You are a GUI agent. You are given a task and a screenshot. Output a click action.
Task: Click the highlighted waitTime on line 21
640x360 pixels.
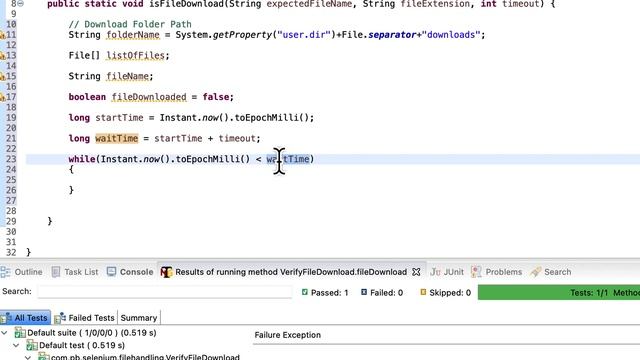tap(117, 139)
